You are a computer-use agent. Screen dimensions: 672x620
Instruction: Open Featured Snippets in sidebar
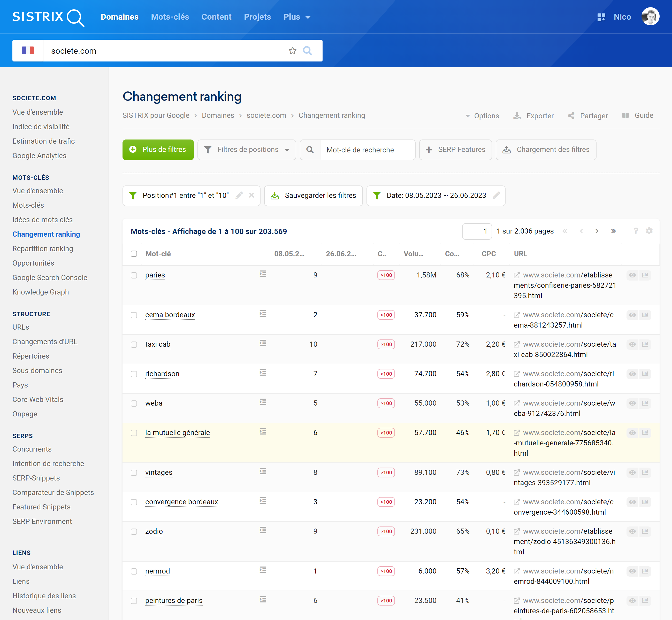[41, 507]
